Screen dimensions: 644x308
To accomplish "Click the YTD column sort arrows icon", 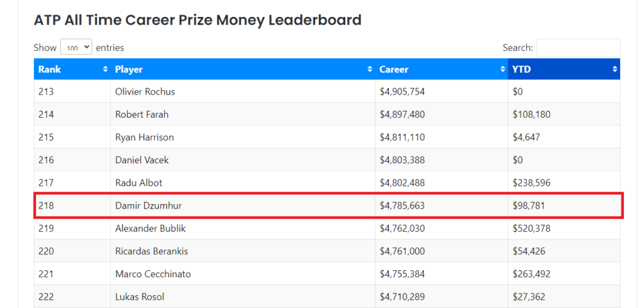I will (x=614, y=69).
